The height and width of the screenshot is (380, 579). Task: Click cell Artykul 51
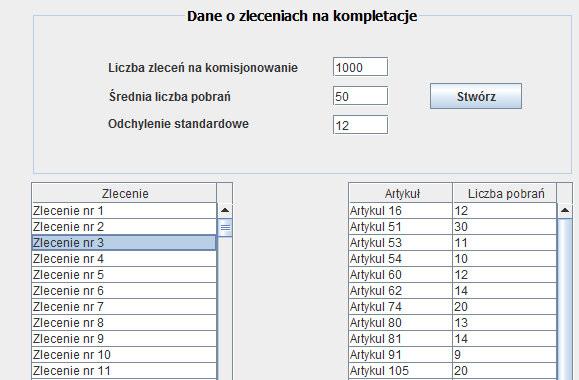(x=401, y=226)
